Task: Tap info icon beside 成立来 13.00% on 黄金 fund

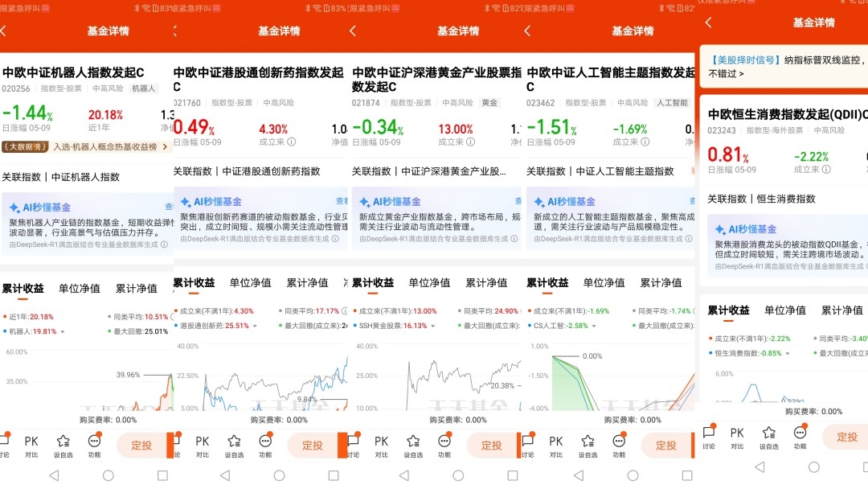Action: [470, 142]
